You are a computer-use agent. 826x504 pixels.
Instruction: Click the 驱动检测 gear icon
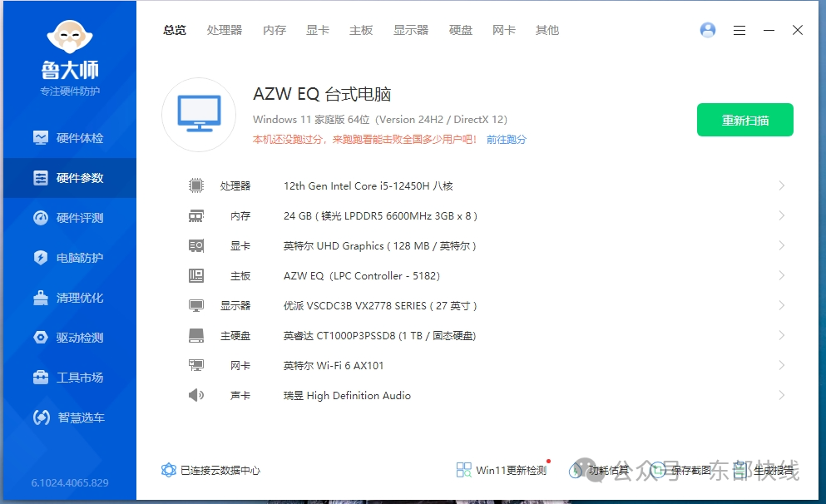(x=41, y=338)
